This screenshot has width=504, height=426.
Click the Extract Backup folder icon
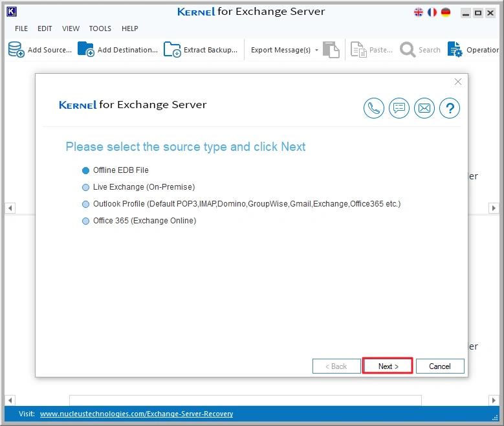[172, 50]
